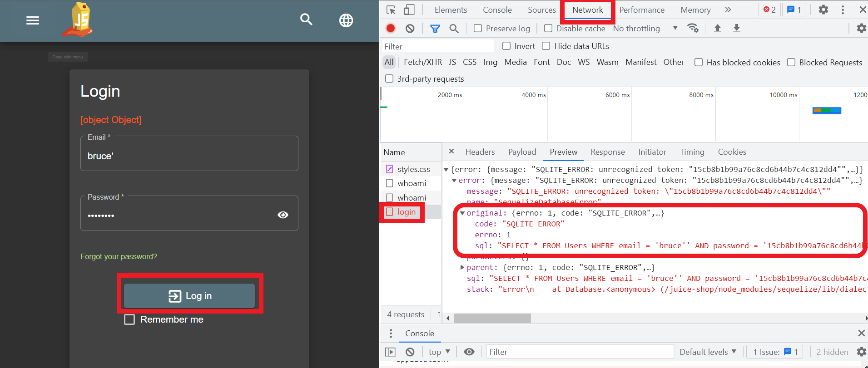Open the language selection globe
868x368 pixels.
[346, 20]
